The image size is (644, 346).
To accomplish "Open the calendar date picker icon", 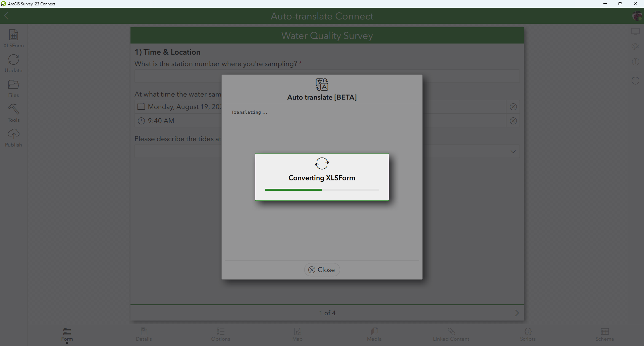I will (141, 107).
